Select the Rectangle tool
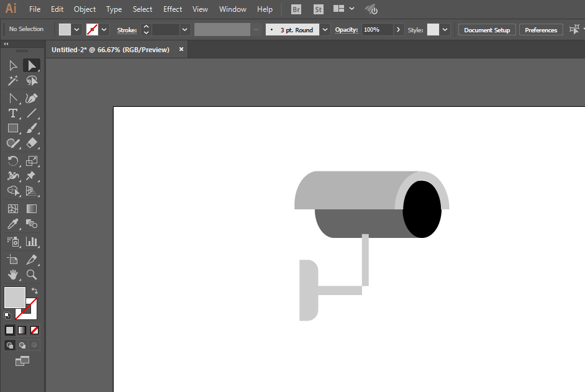Image resolution: width=585 pixels, height=392 pixels. (x=13, y=128)
